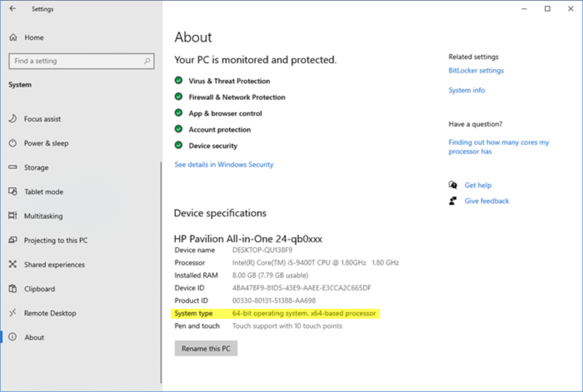Click the Clipboard icon

click(13, 289)
